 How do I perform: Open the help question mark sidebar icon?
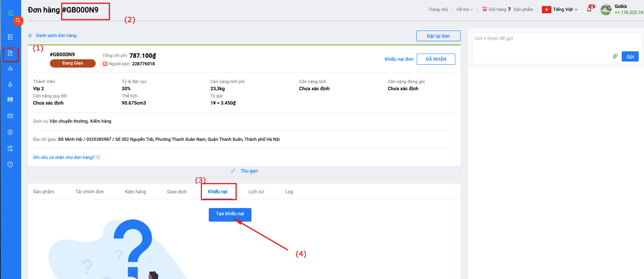(10, 164)
